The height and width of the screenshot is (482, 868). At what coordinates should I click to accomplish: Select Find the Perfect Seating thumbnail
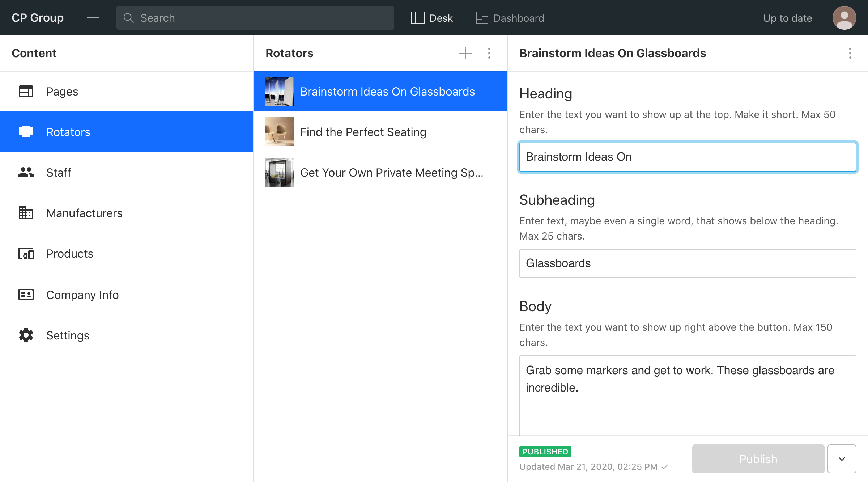click(280, 132)
